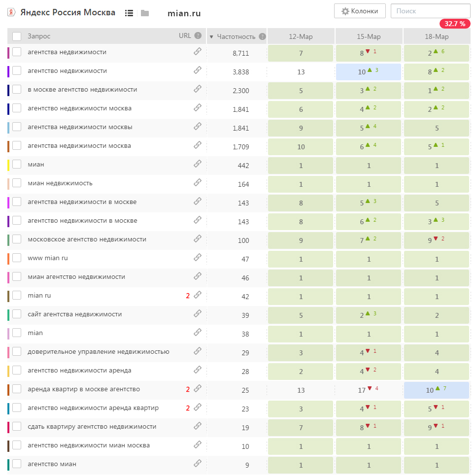This screenshot has height=476, width=476.
Task: Check the box for агентство недвижимости аренда квартир
Action: click(17, 408)
